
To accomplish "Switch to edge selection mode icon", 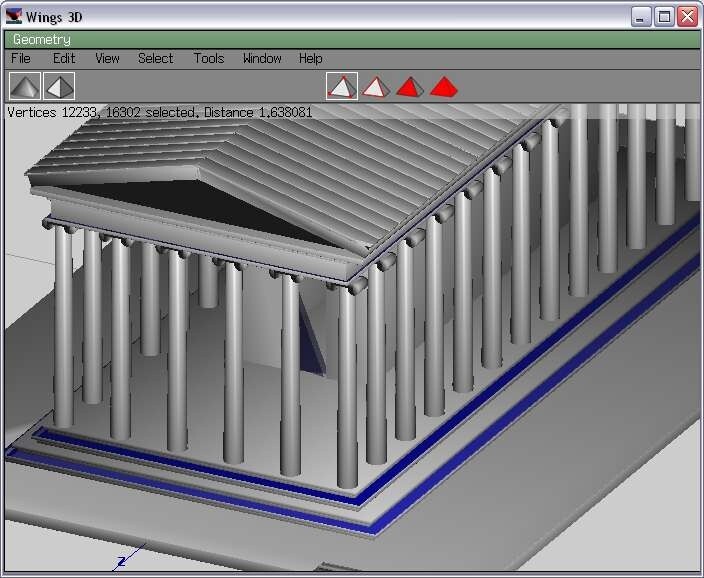I will tap(375, 87).
